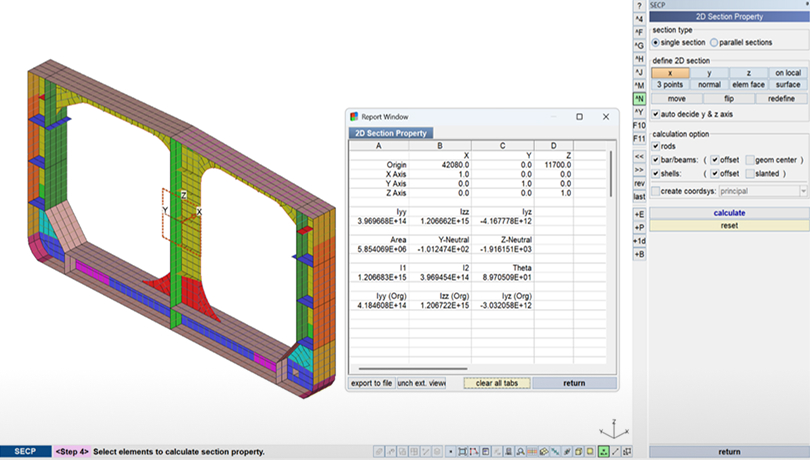This screenshot has width=810, height=460.
Task: Select the 2D Section Property tab
Action: (x=390, y=133)
